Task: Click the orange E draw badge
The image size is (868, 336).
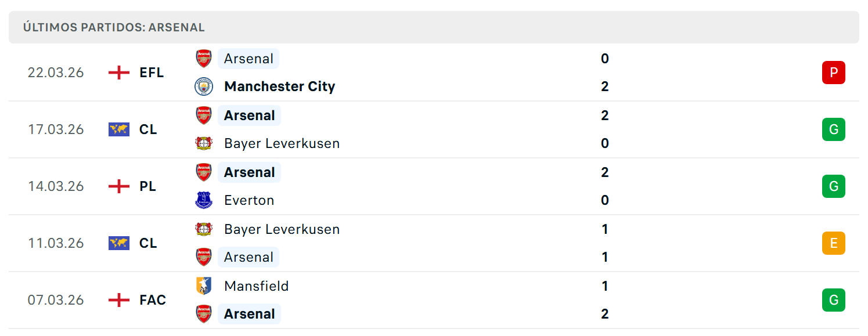Action: (834, 243)
